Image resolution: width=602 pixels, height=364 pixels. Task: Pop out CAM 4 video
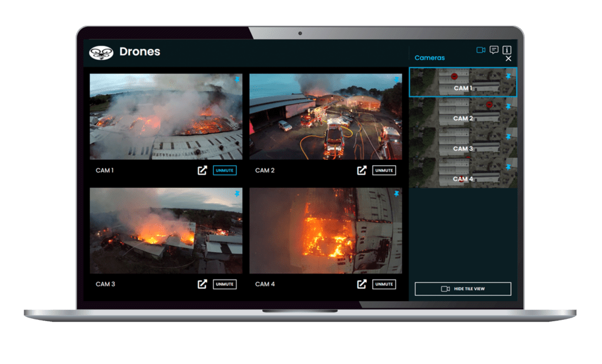pyautogui.click(x=362, y=284)
